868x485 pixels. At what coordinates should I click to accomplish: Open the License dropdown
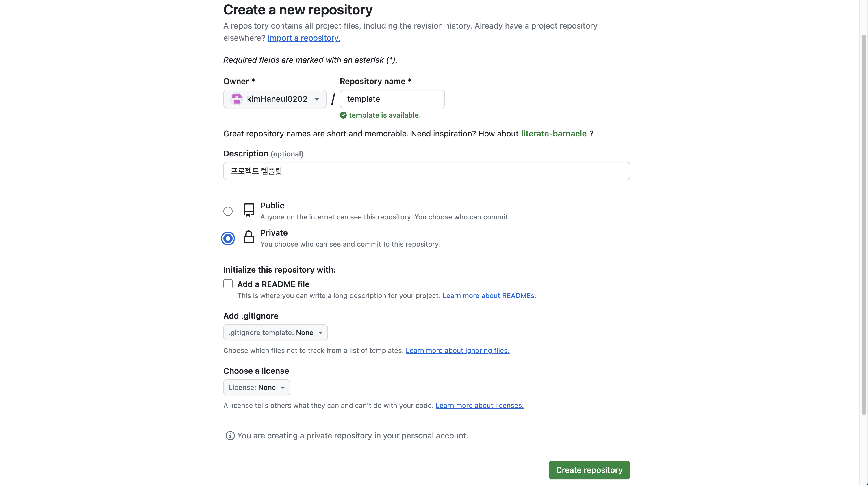point(257,387)
